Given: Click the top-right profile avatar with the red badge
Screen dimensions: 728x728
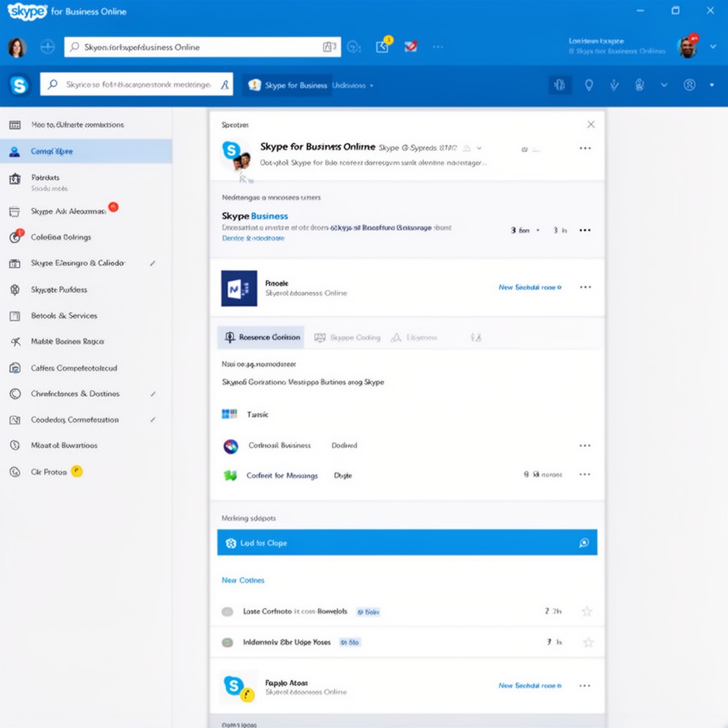Looking at the screenshot, I should tap(687, 48).
